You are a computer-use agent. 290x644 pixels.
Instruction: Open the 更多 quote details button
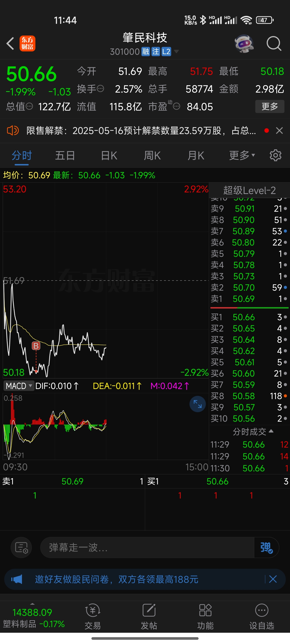270,106
